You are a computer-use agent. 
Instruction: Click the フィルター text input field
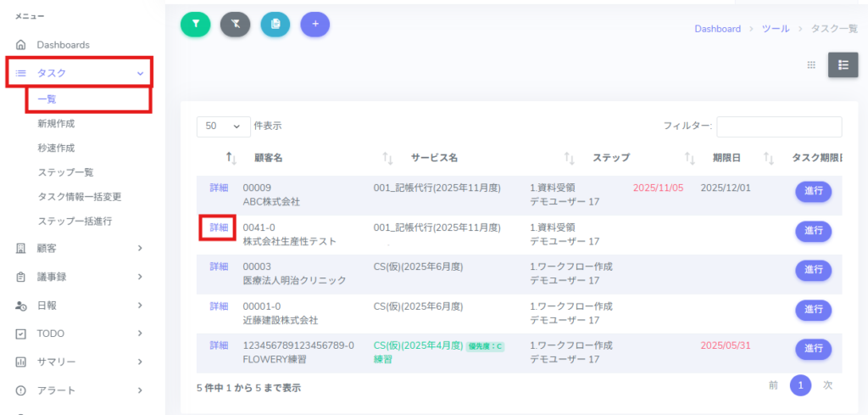779,126
